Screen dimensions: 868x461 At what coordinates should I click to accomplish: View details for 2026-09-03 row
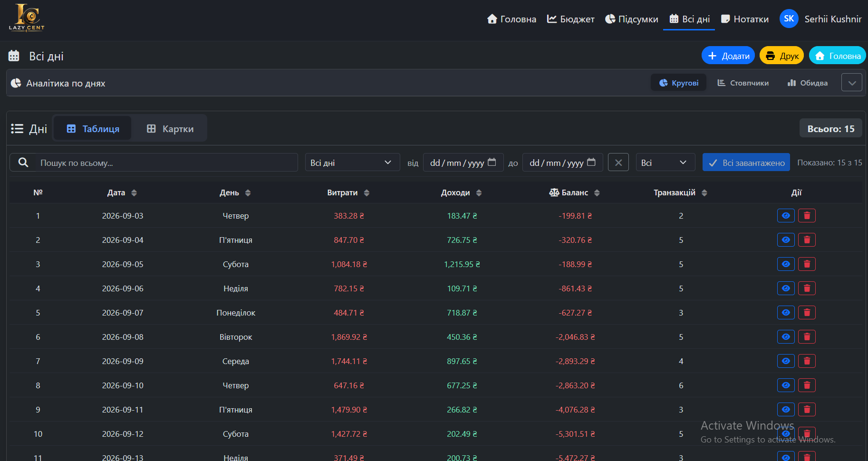coord(786,216)
